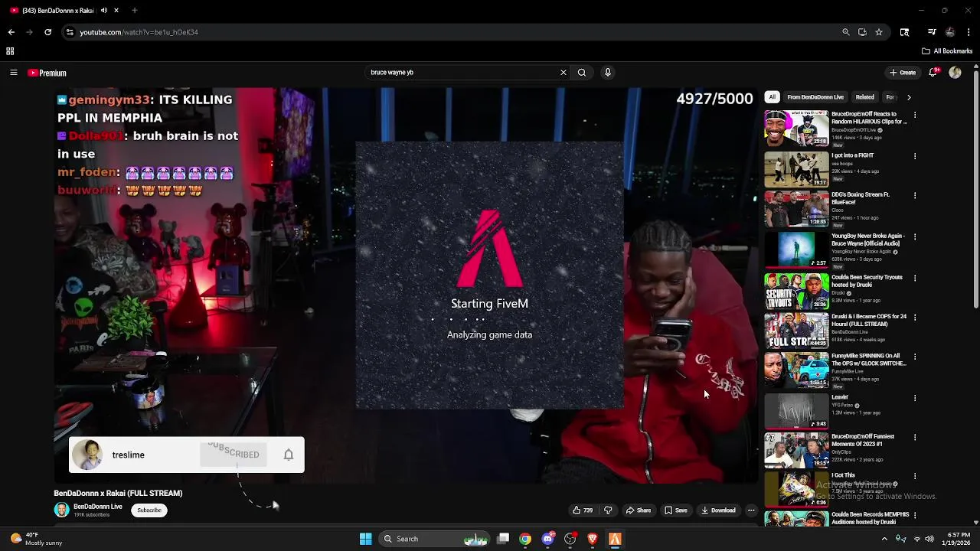
Task: Open BruceDropEmOff Reacts to Random HILARIOUS Clips thumbnail
Action: 796,128
